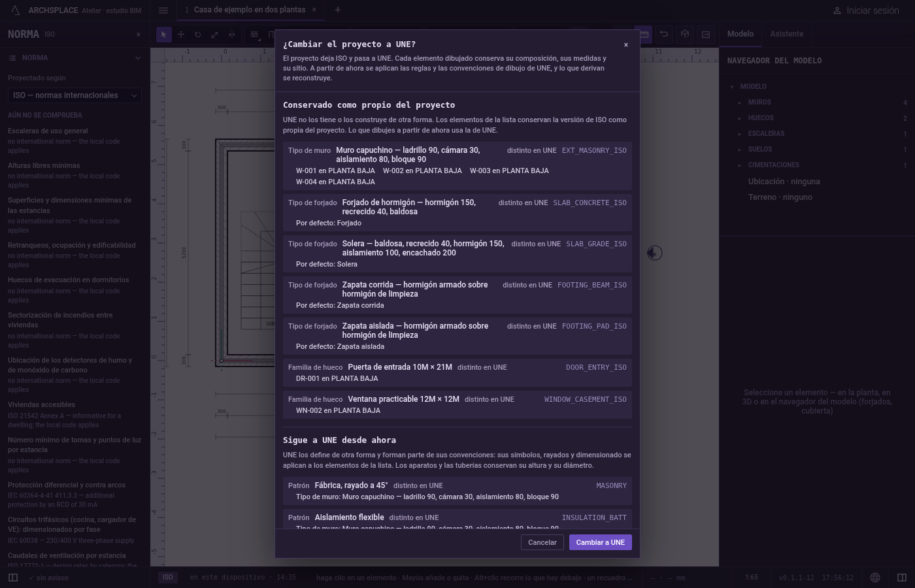This screenshot has height=588, width=915.
Task: Close the Casa de ejemplo en dos plantas tab
Action: (x=314, y=10)
